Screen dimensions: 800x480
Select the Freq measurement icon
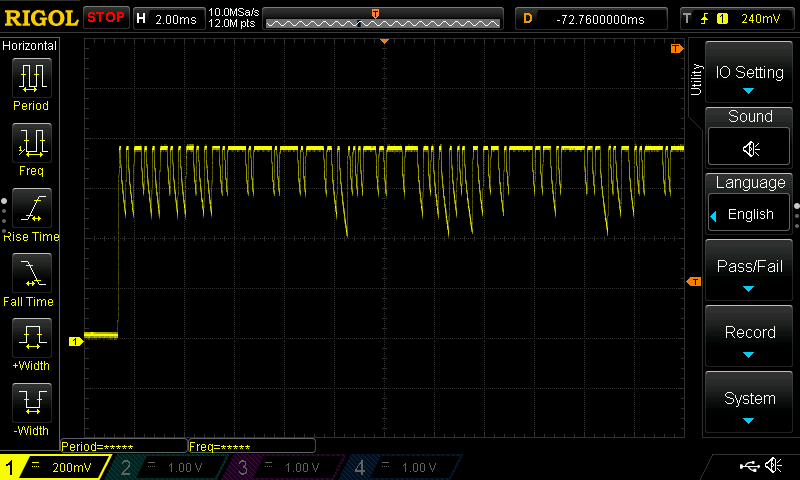(x=31, y=142)
